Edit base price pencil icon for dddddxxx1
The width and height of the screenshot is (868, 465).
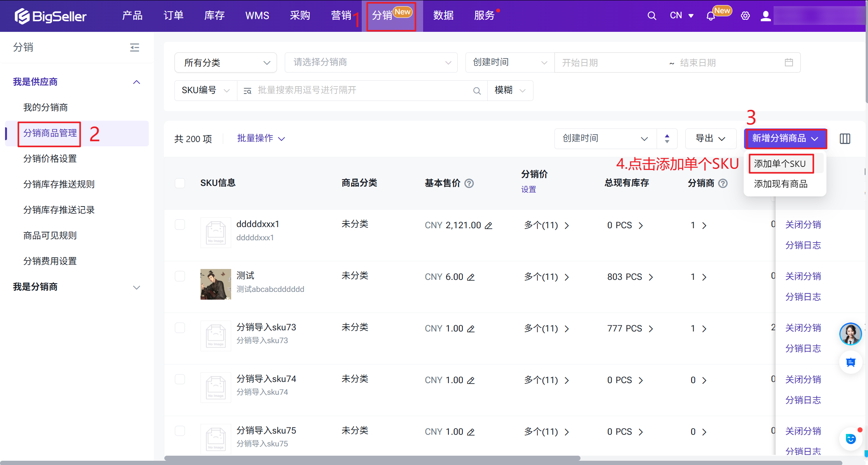point(489,226)
